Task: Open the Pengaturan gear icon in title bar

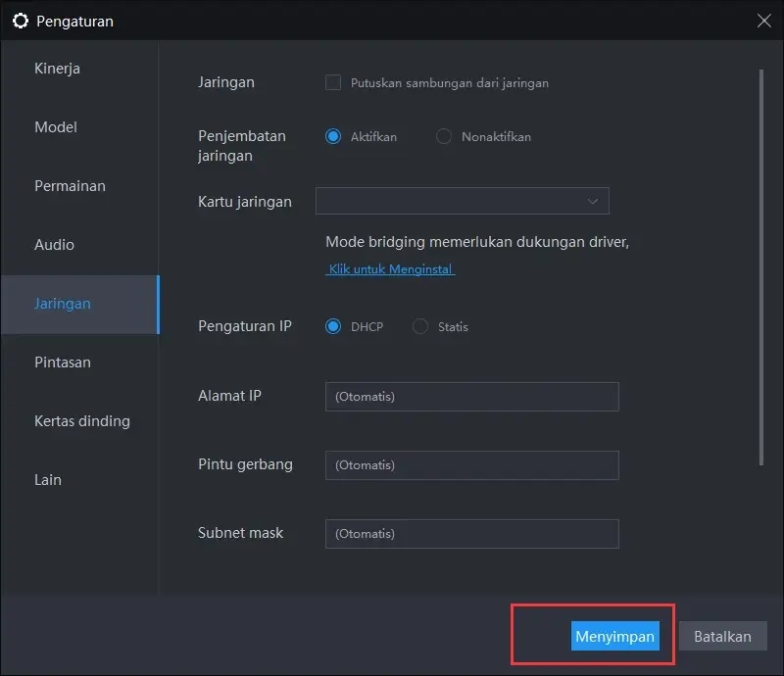Action: pyautogui.click(x=21, y=20)
